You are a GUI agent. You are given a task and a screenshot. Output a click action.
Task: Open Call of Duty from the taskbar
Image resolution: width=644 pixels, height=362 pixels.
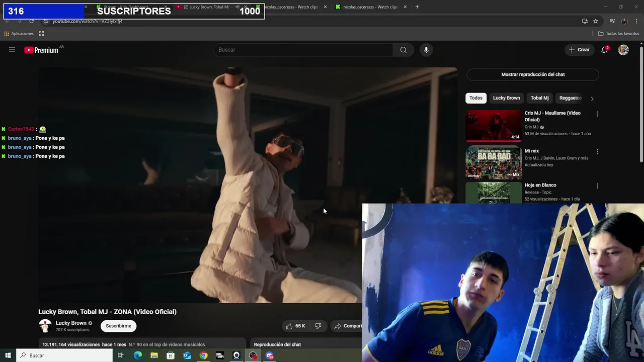[x=220, y=355]
